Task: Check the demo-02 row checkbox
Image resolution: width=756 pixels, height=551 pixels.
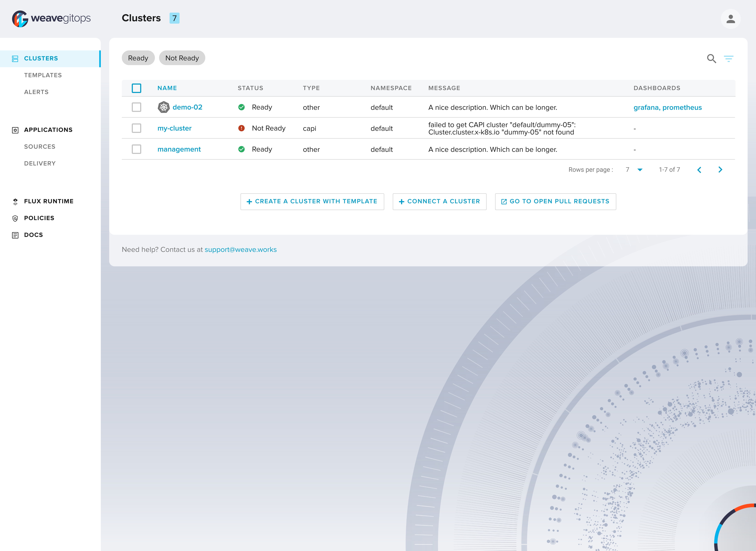Action: point(136,107)
